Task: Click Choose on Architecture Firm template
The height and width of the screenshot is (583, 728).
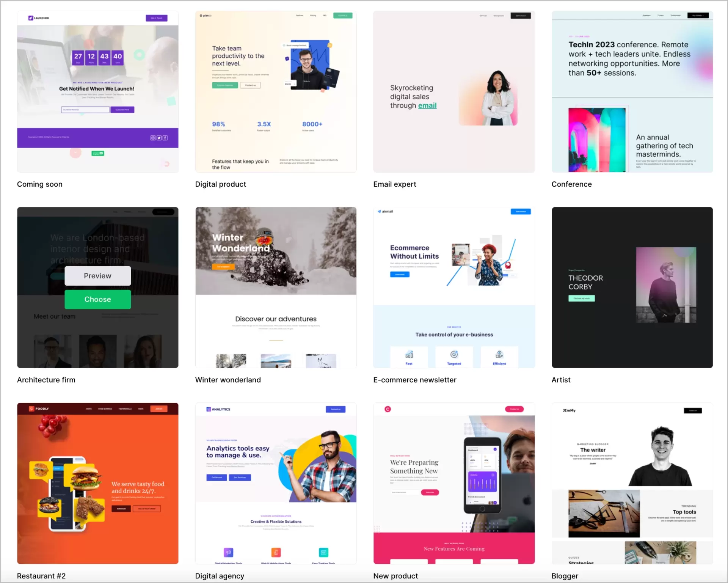Action: coord(97,299)
